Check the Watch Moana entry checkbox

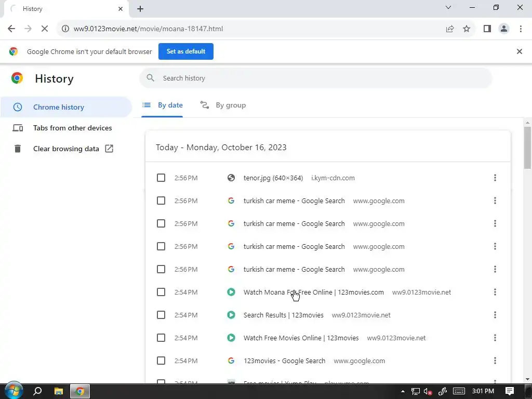(161, 292)
